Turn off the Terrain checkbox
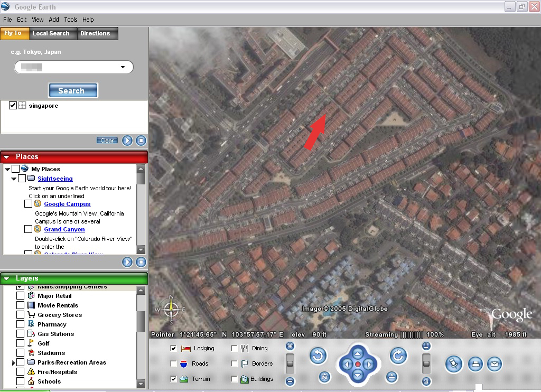 [x=173, y=379]
